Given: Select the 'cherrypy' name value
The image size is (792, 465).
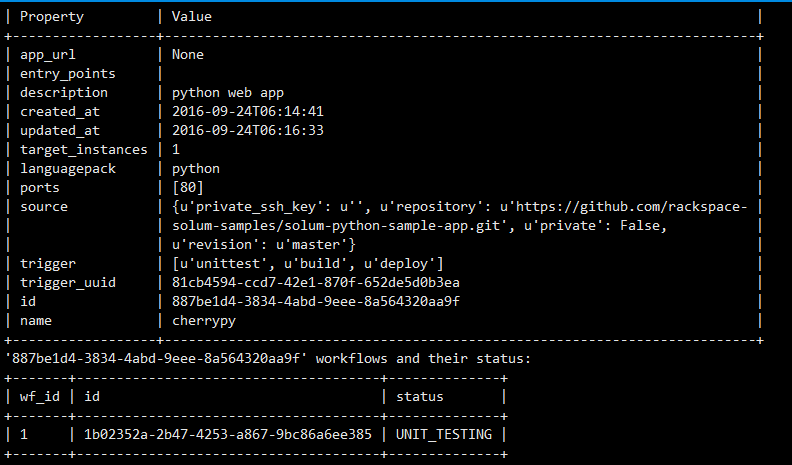Looking at the screenshot, I should pos(204,321).
